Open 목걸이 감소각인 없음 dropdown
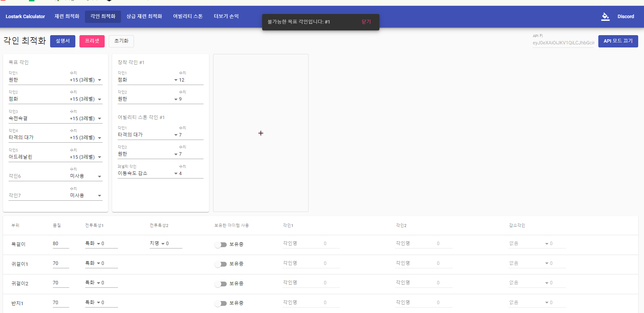 (546, 244)
